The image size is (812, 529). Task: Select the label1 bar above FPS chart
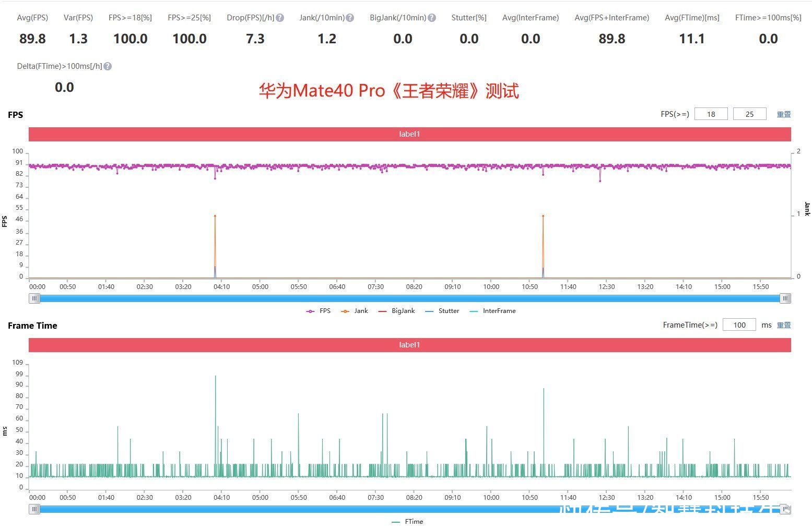click(x=409, y=134)
